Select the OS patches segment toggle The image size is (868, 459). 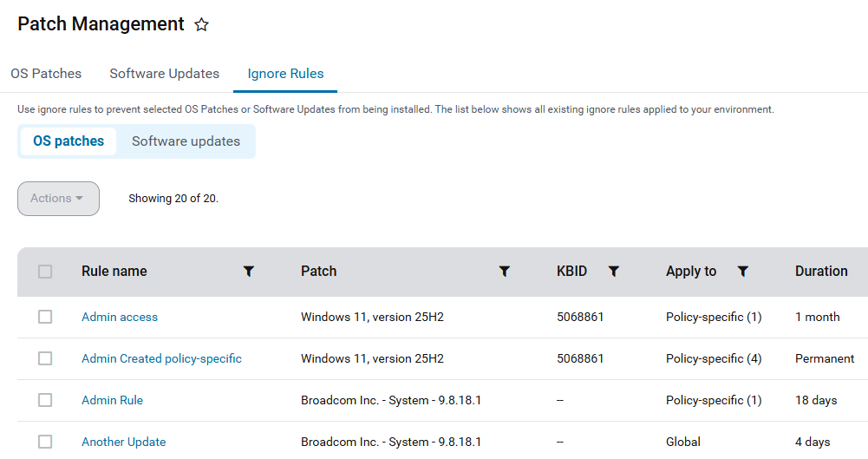pyautogui.click(x=69, y=141)
